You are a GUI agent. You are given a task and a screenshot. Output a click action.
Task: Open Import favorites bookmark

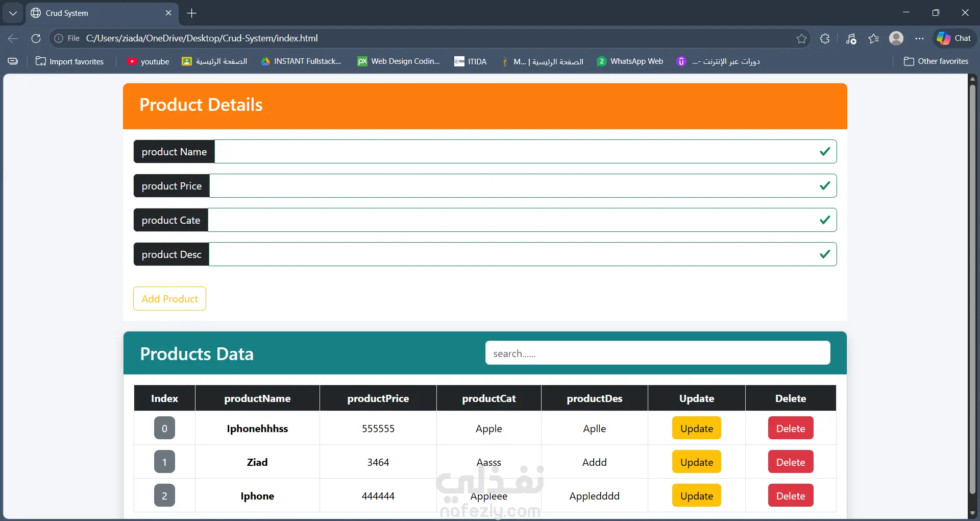[x=69, y=61]
